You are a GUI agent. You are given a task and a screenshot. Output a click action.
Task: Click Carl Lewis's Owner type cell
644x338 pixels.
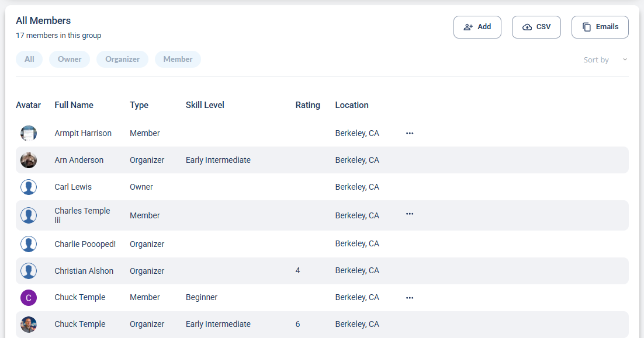pyautogui.click(x=141, y=187)
